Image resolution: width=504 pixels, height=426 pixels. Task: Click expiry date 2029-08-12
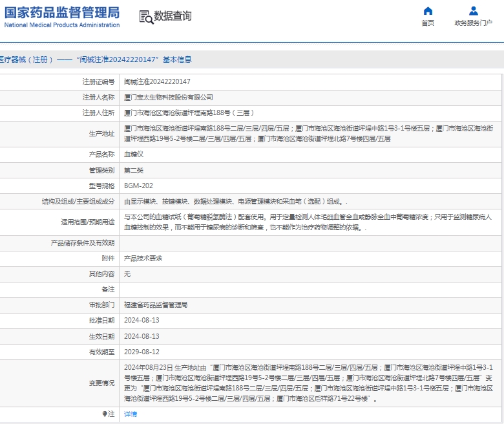[x=142, y=352]
